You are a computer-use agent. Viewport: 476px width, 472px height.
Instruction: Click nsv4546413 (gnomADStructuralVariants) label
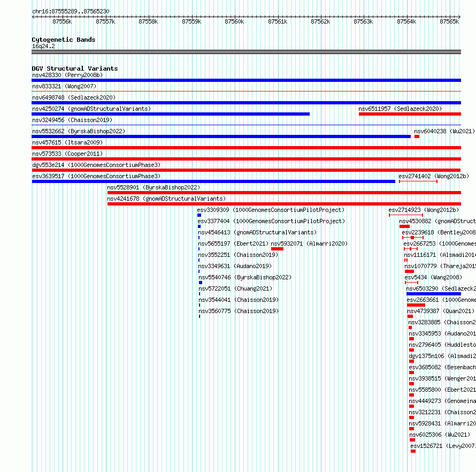(x=257, y=232)
